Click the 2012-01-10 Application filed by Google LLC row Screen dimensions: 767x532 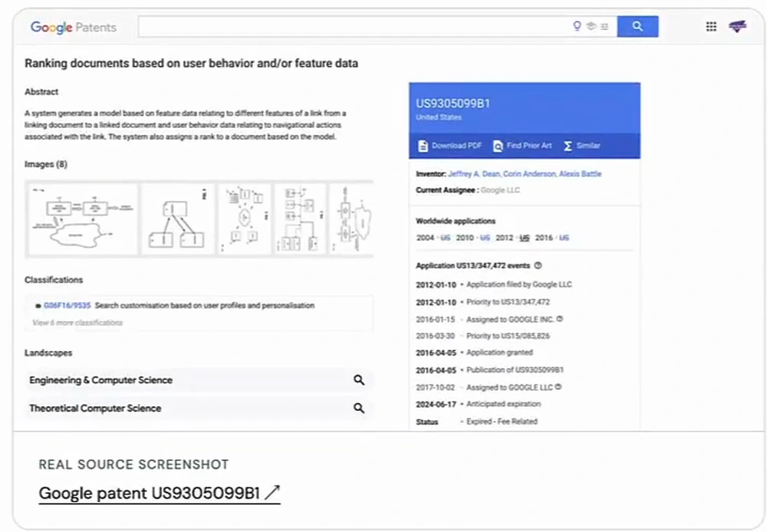pos(493,284)
